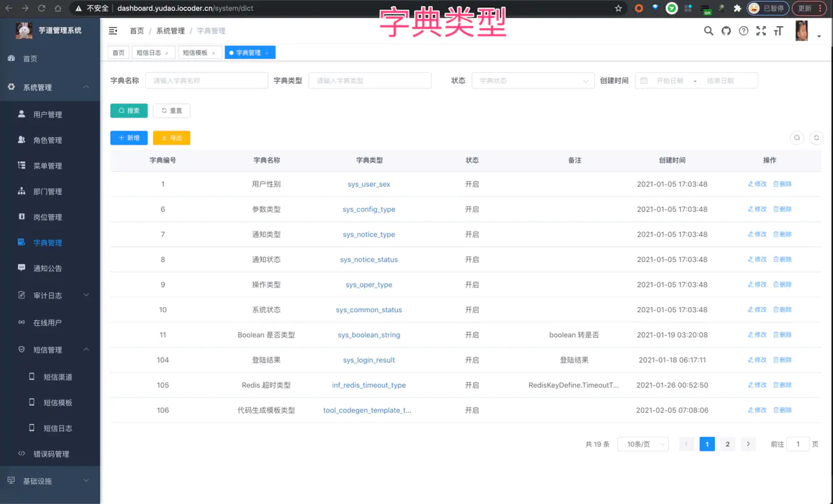833x504 pixels.
Task: Open the inf_redis_timeout_type link
Action: tap(369, 385)
